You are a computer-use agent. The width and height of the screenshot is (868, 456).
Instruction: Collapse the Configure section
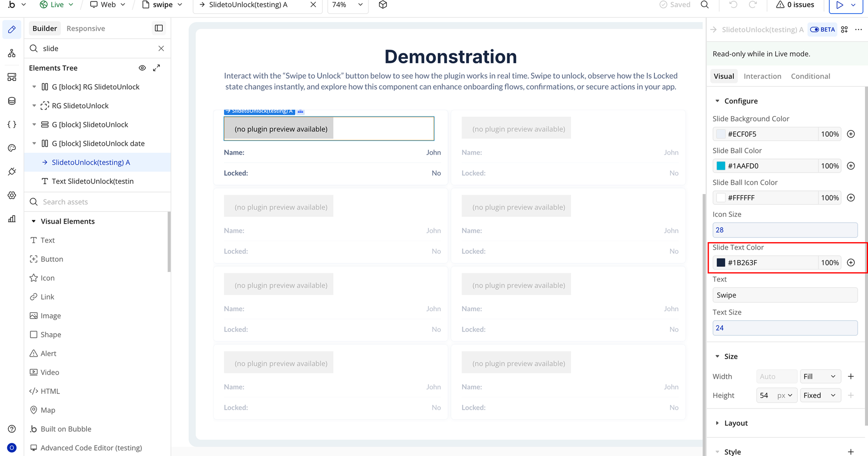click(x=717, y=101)
